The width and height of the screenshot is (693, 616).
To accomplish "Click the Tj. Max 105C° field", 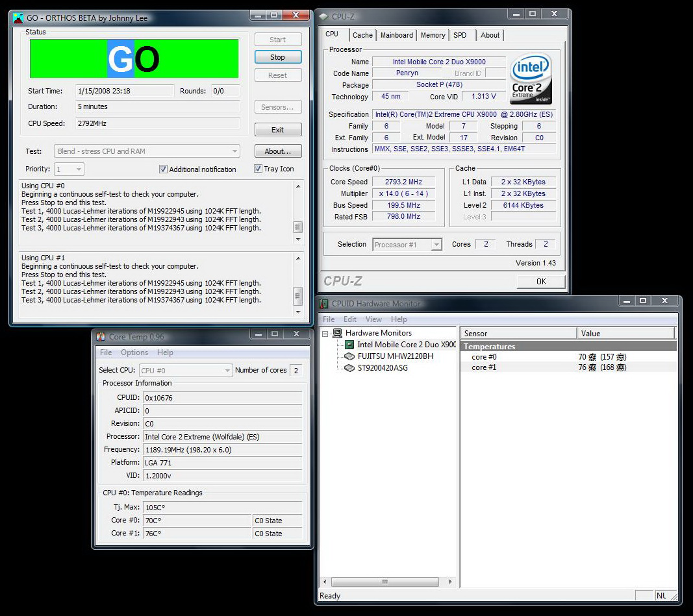I will [222, 508].
